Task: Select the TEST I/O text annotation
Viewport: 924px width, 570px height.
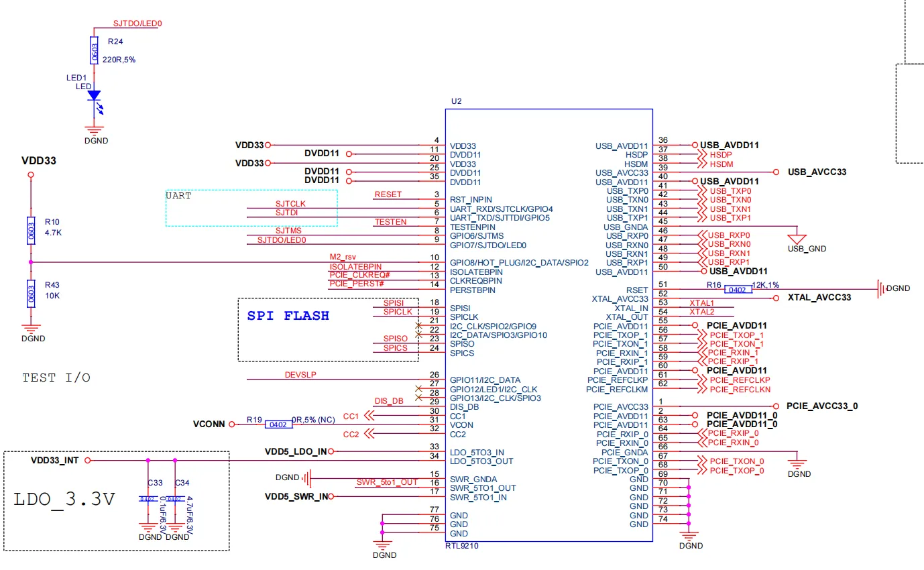Action: point(56,378)
